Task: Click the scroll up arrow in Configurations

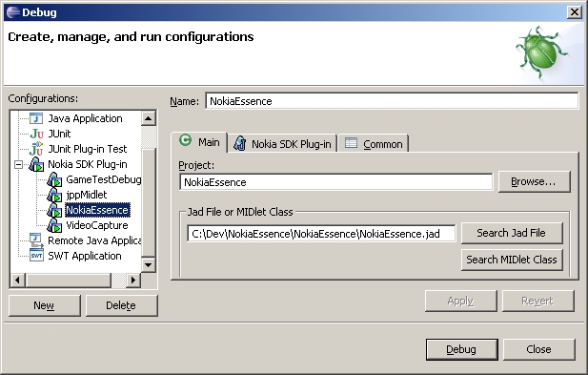Action: tap(148, 119)
